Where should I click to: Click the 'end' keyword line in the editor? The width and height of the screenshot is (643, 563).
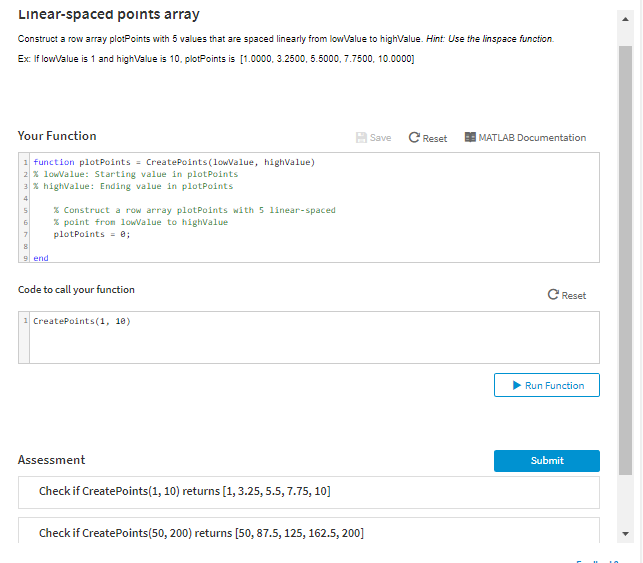[41, 258]
